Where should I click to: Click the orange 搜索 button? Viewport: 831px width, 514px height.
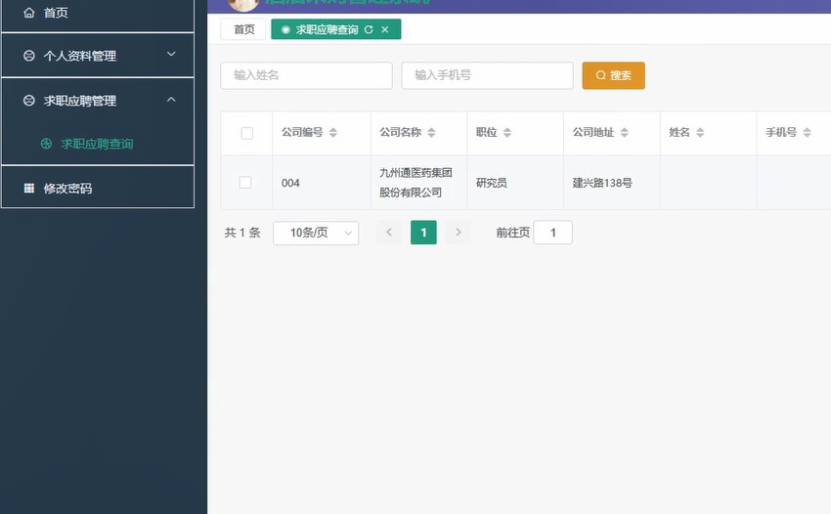tap(613, 75)
